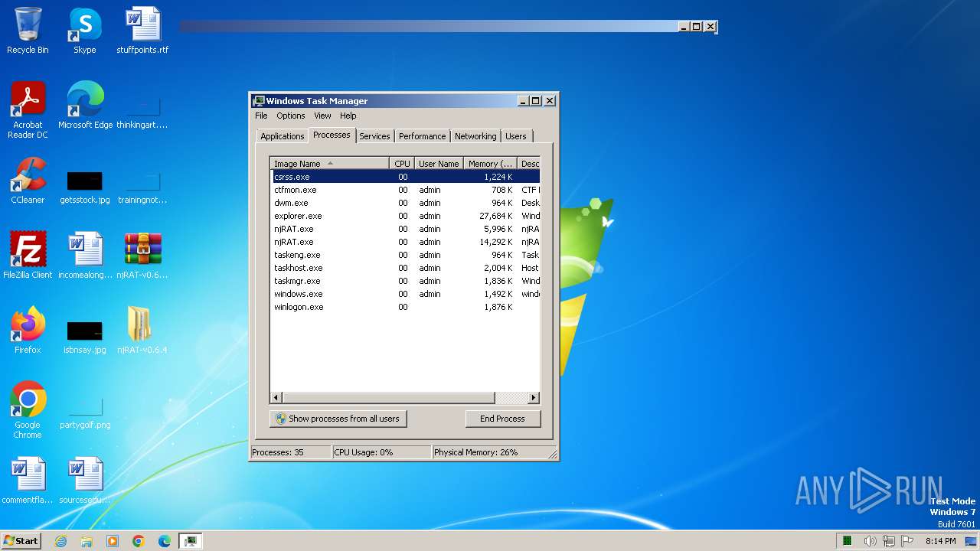
Task: Click Edge icon in the taskbar
Action: tap(165, 541)
